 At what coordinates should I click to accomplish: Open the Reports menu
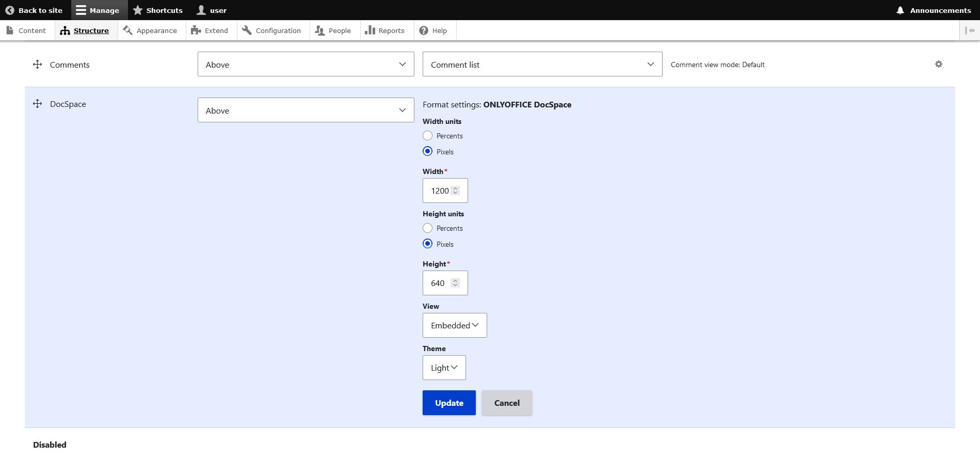(x=387, y=30)
